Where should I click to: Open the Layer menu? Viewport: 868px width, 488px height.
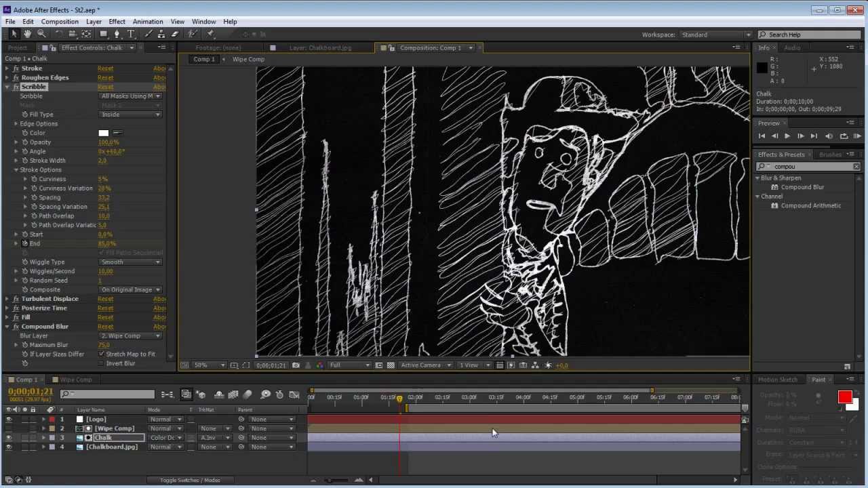tap(94, 22)
